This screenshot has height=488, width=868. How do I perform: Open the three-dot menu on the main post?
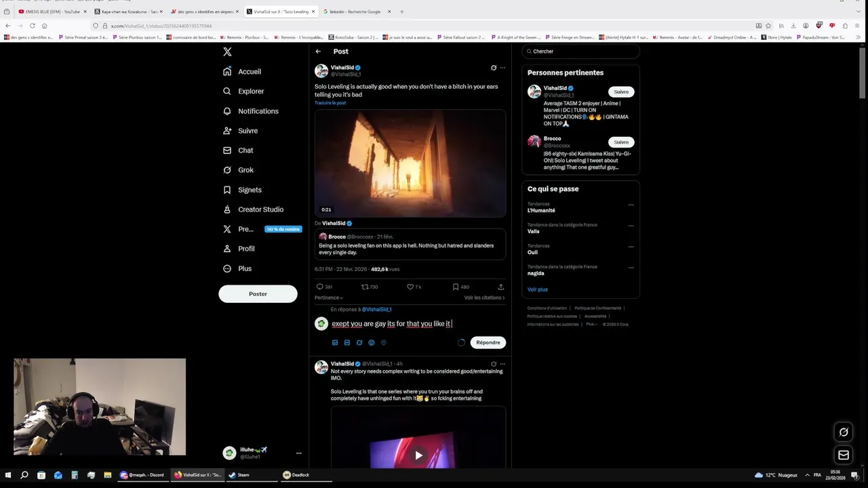(502, 68)
